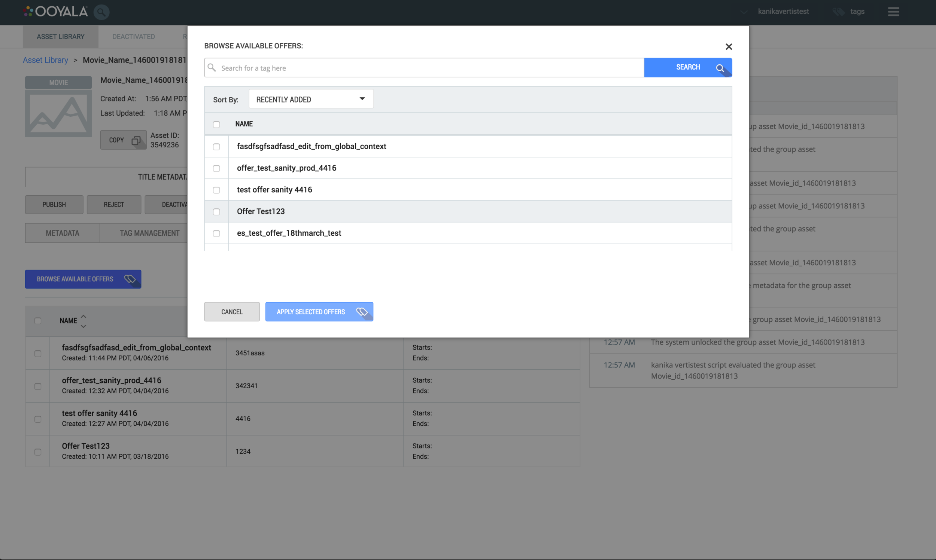The height and width of the screenshot is (560, 936).
Task: Select 'Offer Test123' name in dialog
Action: click(261, 212)
